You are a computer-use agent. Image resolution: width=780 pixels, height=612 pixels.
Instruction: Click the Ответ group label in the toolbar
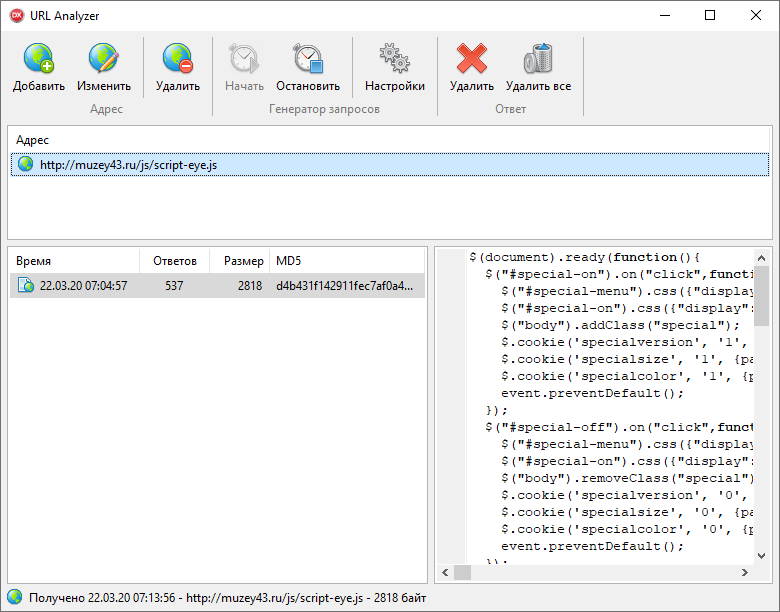tap(510, 109)
